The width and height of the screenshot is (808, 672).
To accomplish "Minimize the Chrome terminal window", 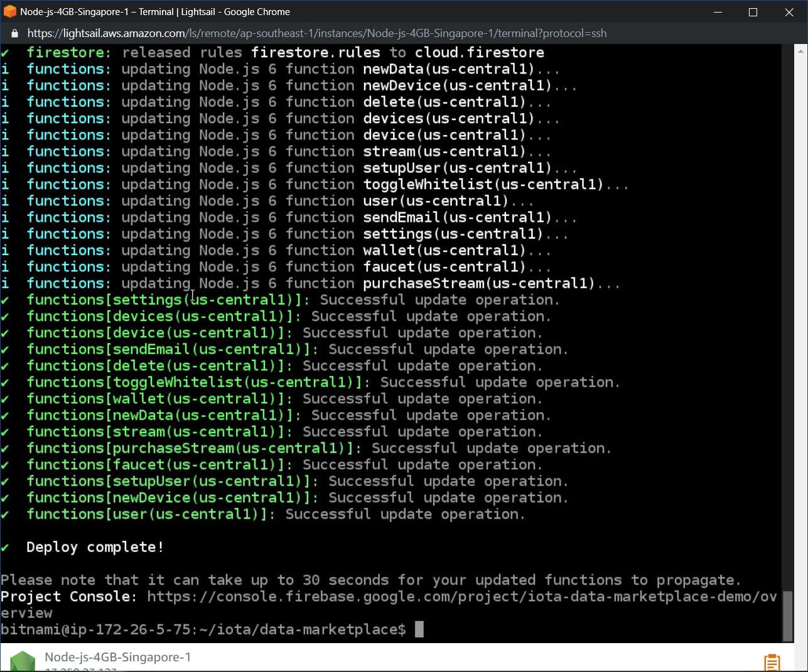I will (x=718, y=12).
